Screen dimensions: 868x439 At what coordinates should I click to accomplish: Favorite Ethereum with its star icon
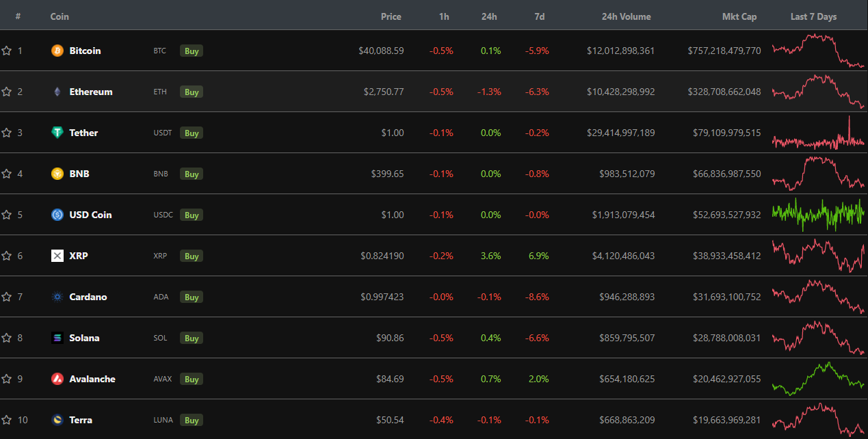(x=7, y=92)
